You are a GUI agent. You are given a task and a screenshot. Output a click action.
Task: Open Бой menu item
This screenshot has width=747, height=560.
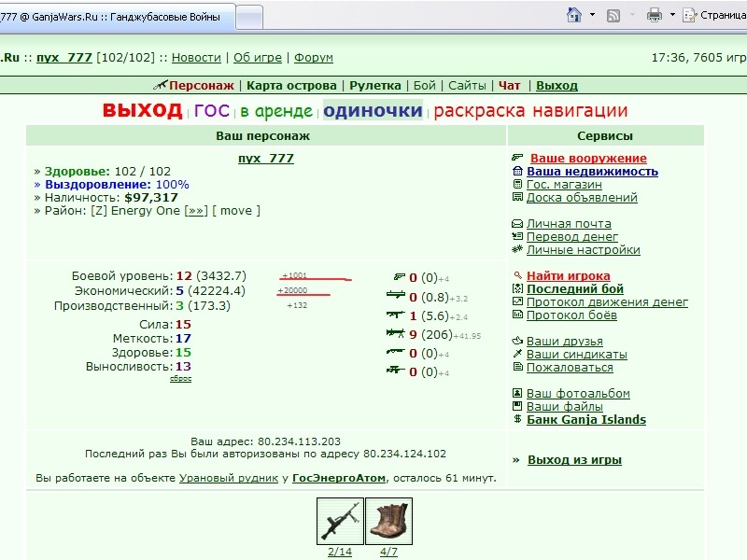coord(425,86)
